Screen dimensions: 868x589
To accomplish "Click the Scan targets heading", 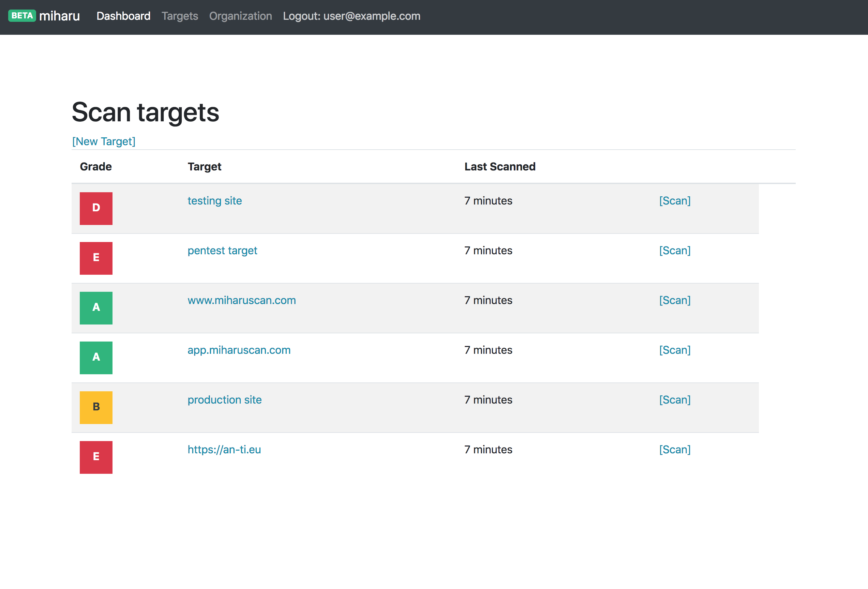I will (x=145, y=112).
